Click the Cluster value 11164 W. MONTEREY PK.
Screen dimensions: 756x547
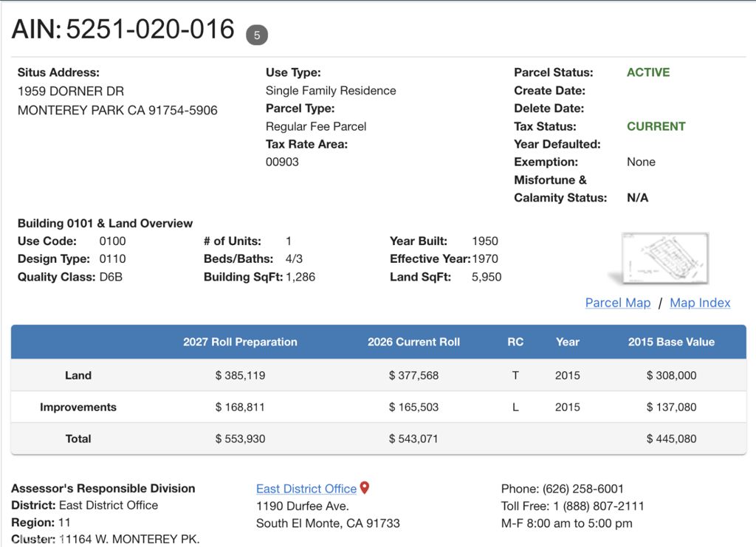129,540
